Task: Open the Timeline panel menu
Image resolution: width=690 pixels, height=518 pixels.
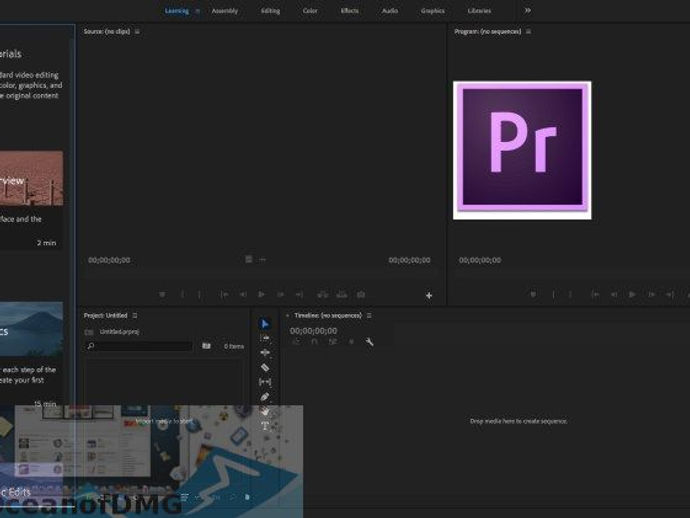Action: (x=369, y=316)
